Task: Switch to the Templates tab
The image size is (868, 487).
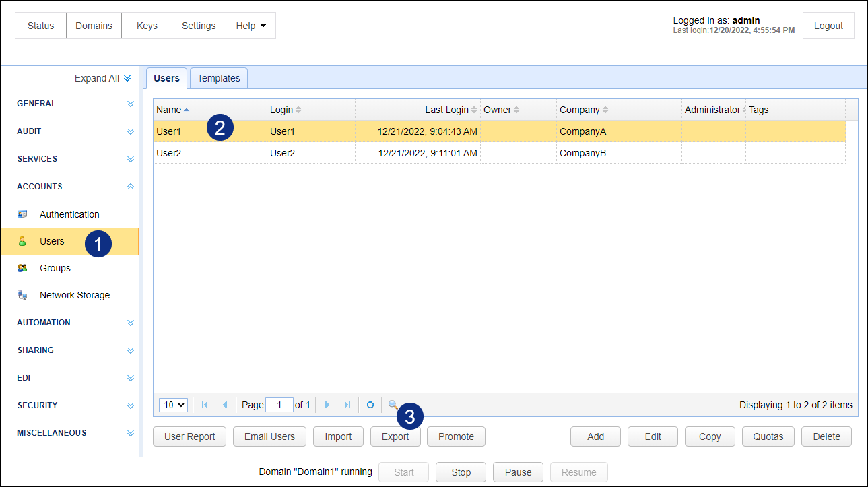Action: coord(219,78)
